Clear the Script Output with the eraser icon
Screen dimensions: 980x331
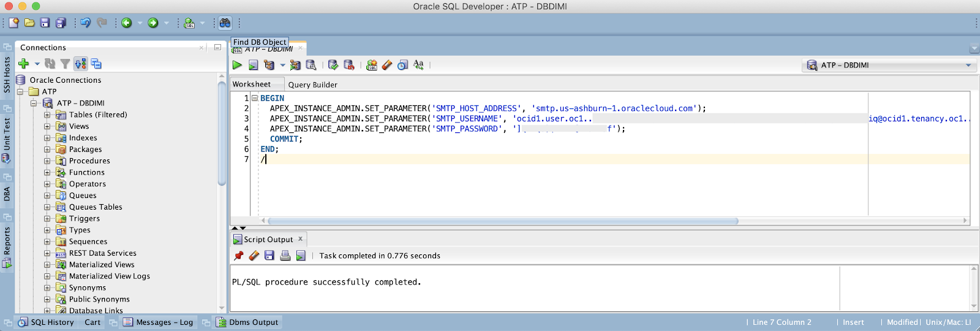[x=254, y=256]
